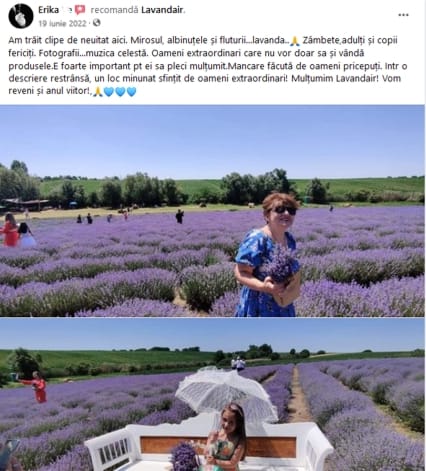
Task: Click person in red in second photo
Action: point(38,387)
